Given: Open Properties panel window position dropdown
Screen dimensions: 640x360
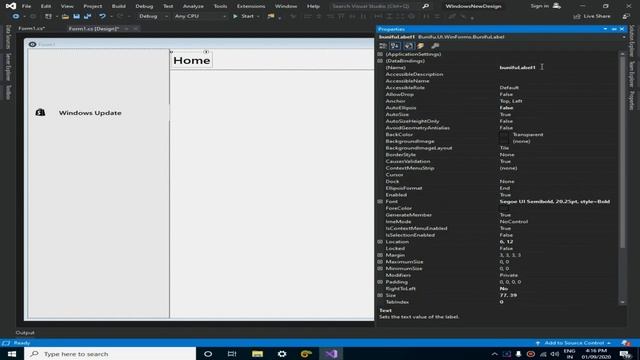Looking at the screenshot, I should click(605, 29).
